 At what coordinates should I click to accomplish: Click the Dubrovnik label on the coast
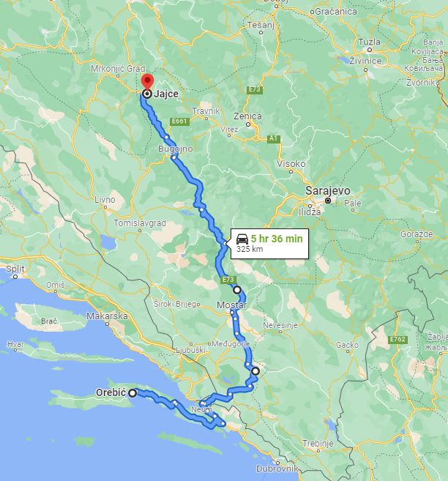click(x=277, y=469)
